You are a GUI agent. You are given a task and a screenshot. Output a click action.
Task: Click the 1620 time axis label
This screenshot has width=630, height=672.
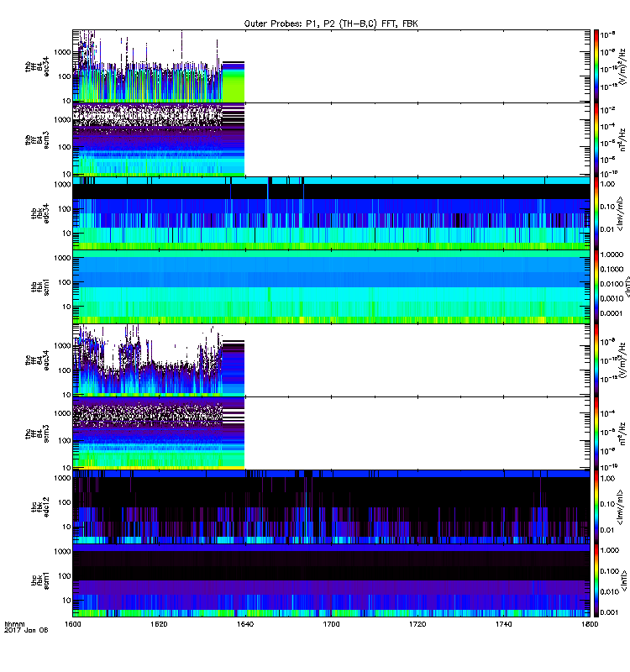[x=159, y=624]
